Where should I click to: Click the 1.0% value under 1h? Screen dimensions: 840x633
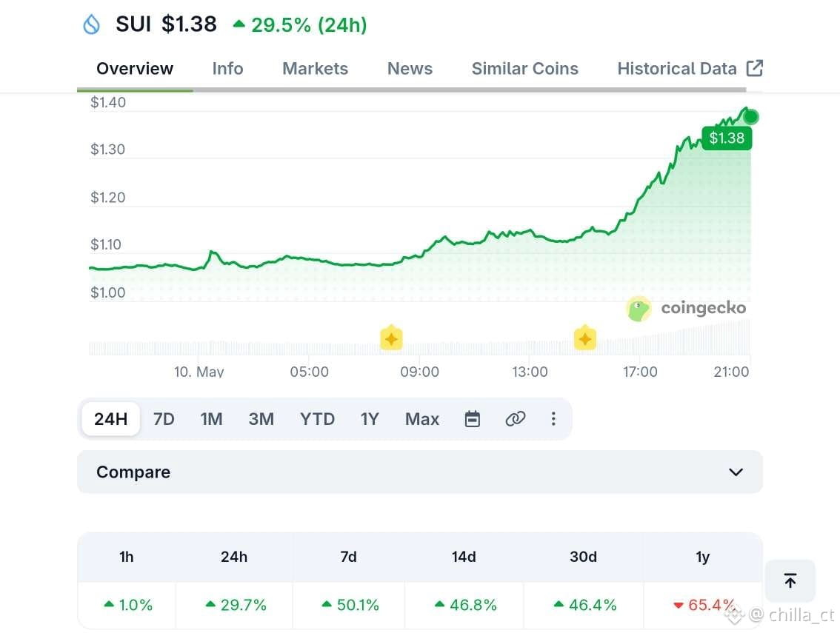pyautogui.click(x=128, y=605)
